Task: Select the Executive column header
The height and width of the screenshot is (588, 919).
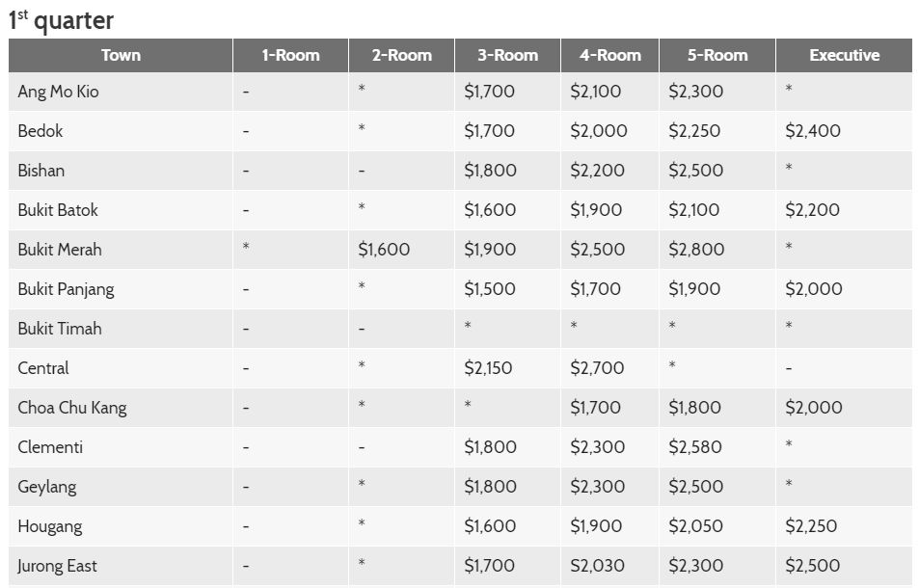Action: click(844, 55)
